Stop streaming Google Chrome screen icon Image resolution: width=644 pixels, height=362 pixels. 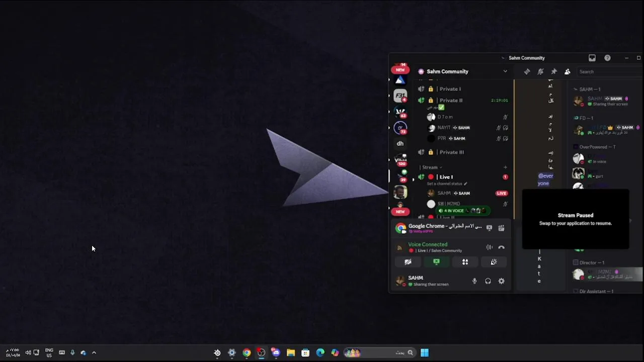tap(489, 228)
